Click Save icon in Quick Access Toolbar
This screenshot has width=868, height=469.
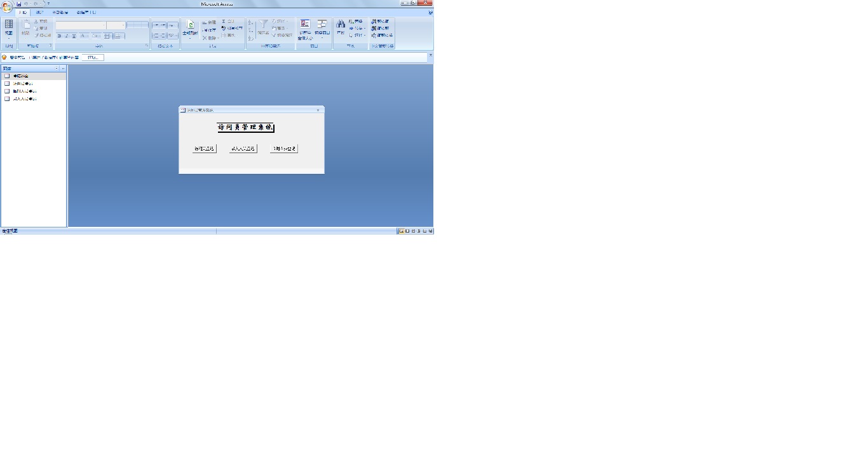[x=19, y=3]
